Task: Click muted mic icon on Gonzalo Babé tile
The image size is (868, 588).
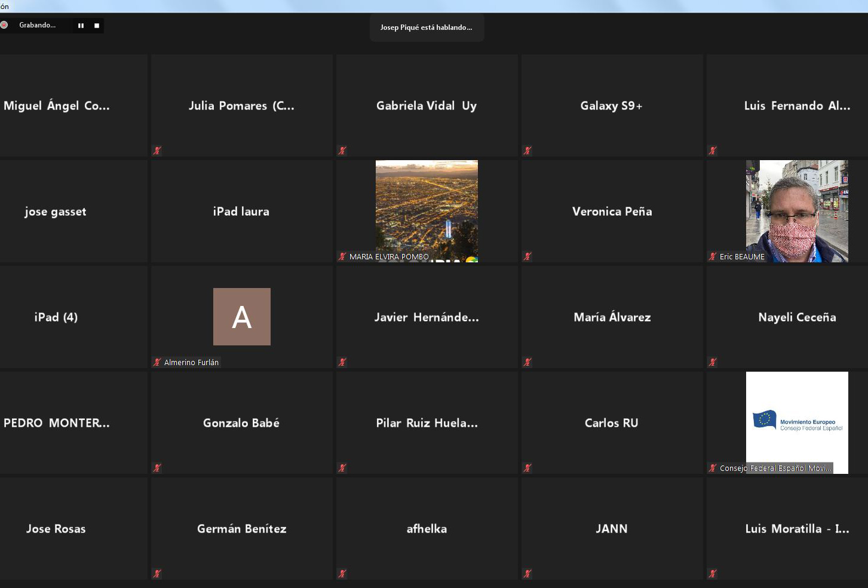Action: (x=157, y=468)
